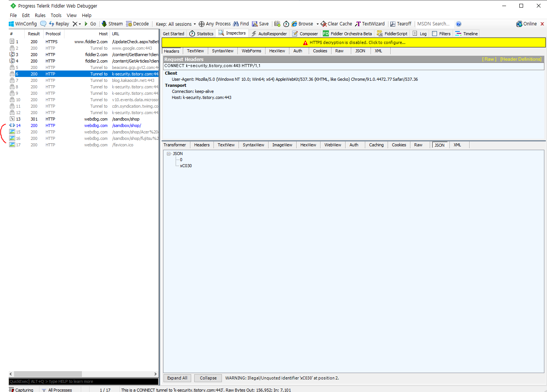Open the Remove sessions dropdown arrow

tap(80, 24)
